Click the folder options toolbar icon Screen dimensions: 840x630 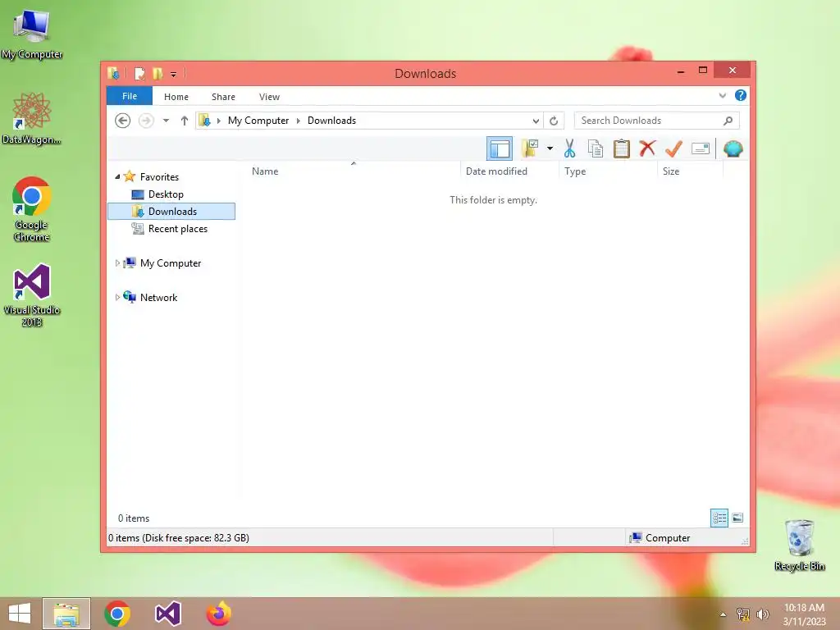pyautogui.click(x=530, y=148)
